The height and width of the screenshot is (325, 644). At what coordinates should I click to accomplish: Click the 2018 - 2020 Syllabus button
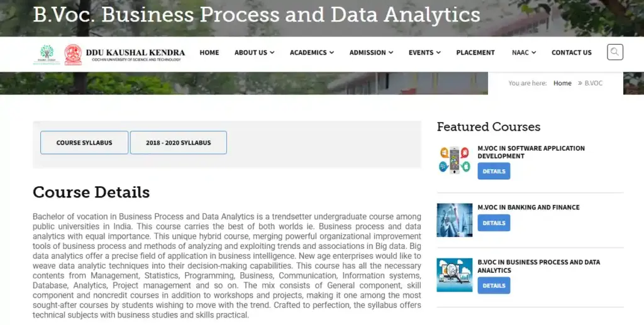tap(178, 143)
